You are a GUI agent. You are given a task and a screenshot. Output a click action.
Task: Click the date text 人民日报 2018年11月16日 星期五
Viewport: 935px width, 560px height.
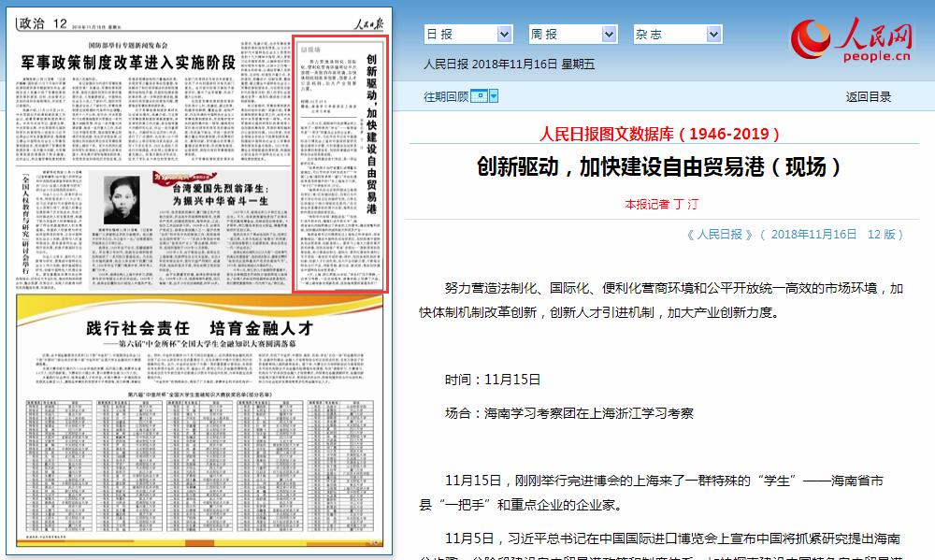[x=510, y=64]
